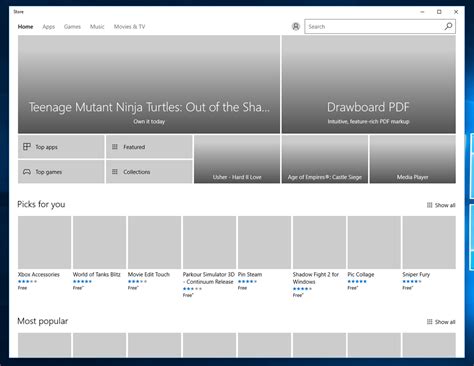This screenshot has width=474, height=366.
Task: Click the search magnifier icon
Action: [x=448, y=26]
